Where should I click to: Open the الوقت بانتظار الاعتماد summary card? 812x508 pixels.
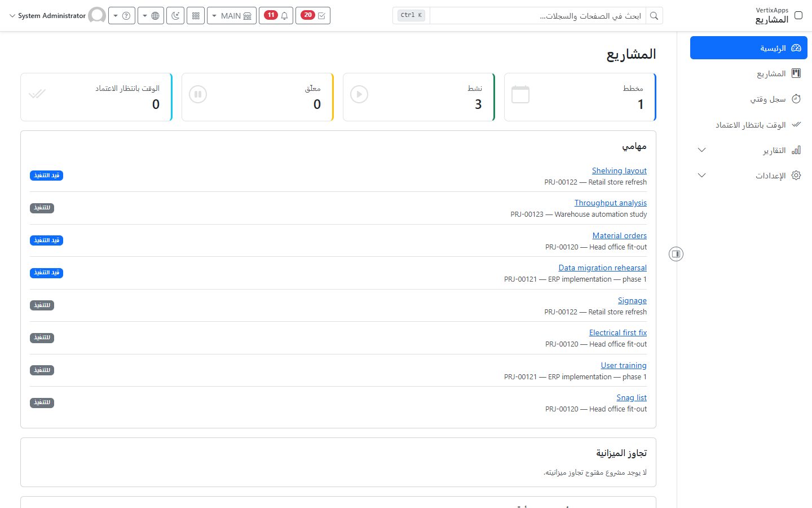click(x=96, y=97)
